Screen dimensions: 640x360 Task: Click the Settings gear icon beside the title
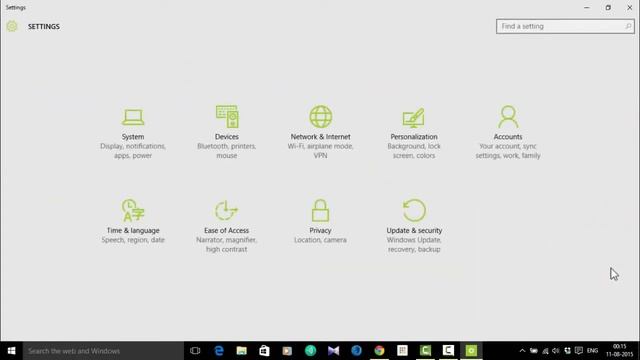pyautogui.click(x=12, y=26)
